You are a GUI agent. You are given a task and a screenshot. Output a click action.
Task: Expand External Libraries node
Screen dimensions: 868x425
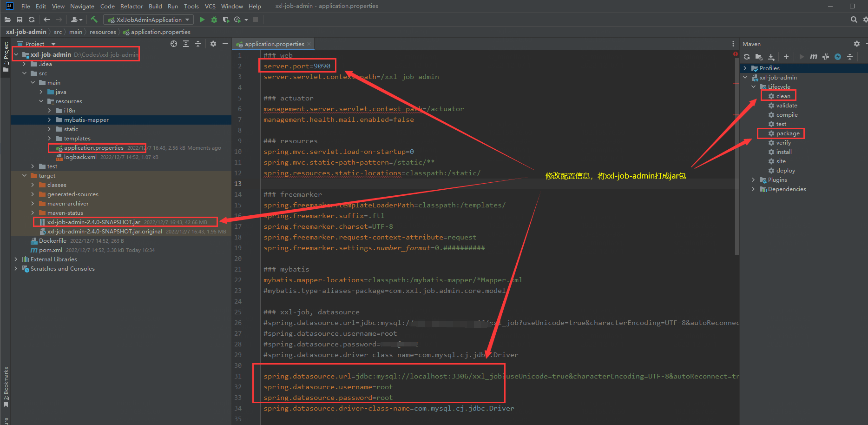pyautogui.click(x=16, y=259)
